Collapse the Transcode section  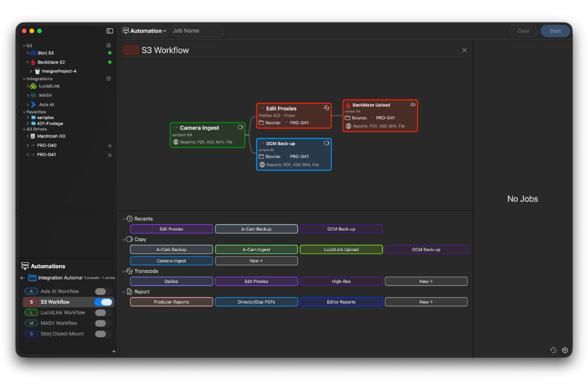pos(124,271)
